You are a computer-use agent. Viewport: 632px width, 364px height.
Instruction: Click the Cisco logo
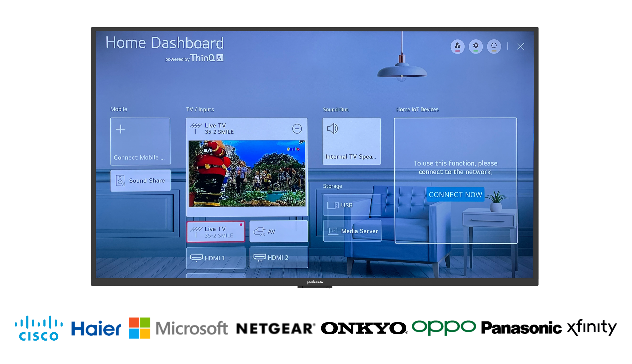click(39, 328)
